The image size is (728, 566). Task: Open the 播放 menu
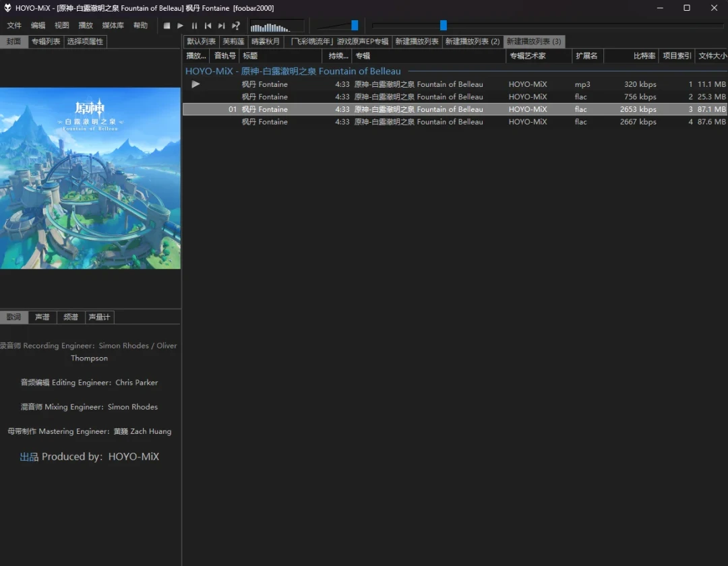(86, 26)
